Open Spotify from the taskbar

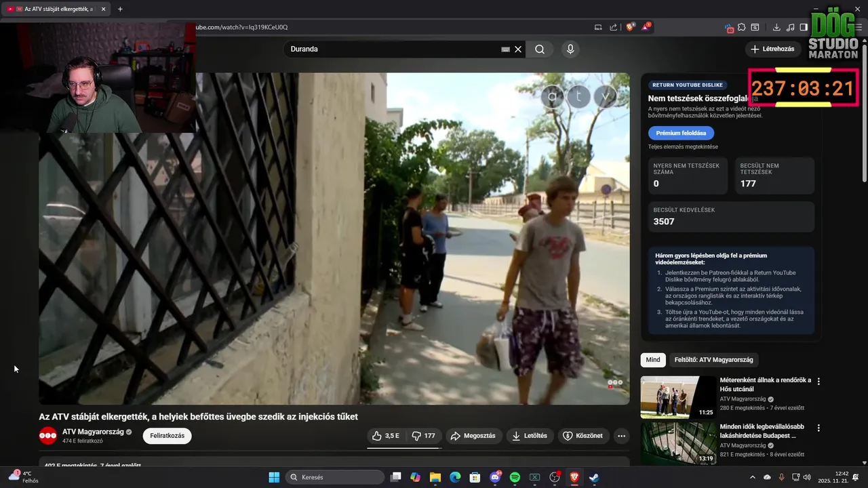point(515,477)
